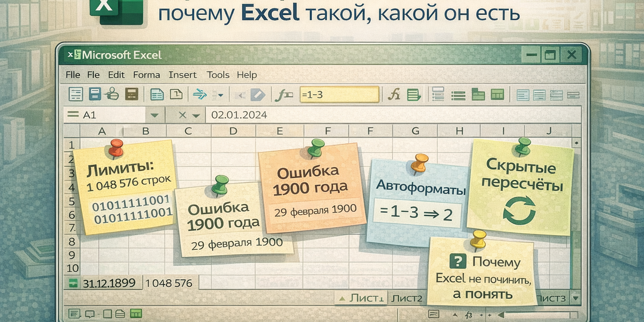This screenshot has height=322, width=644.
Task: Expand the dropdown arrow right of X button
Action: pos(196,116)
